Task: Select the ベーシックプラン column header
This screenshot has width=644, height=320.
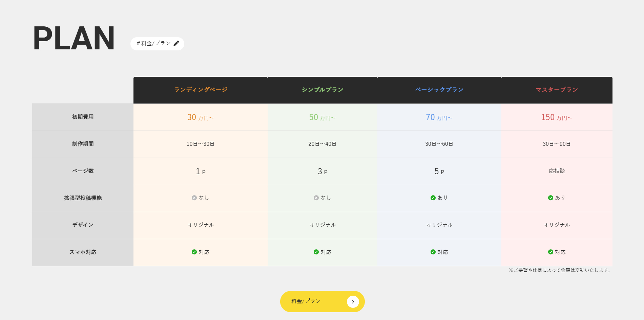Action: pos(439,90)
